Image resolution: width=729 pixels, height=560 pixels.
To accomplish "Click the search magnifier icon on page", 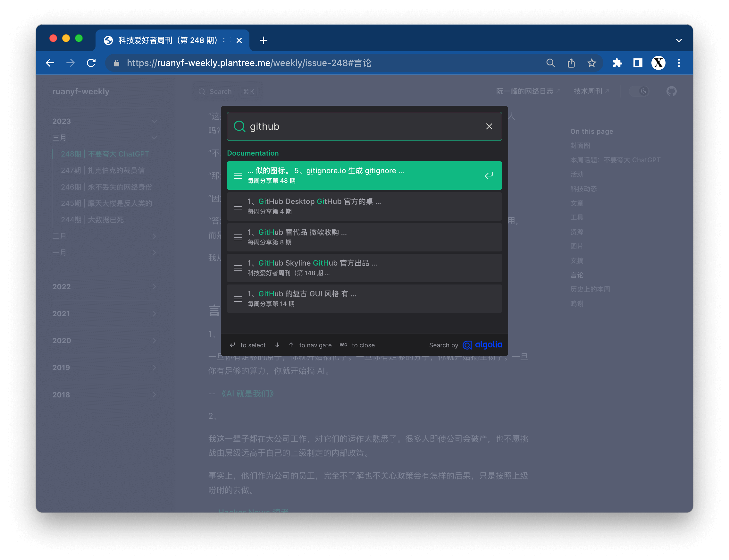I will [202, 91].
